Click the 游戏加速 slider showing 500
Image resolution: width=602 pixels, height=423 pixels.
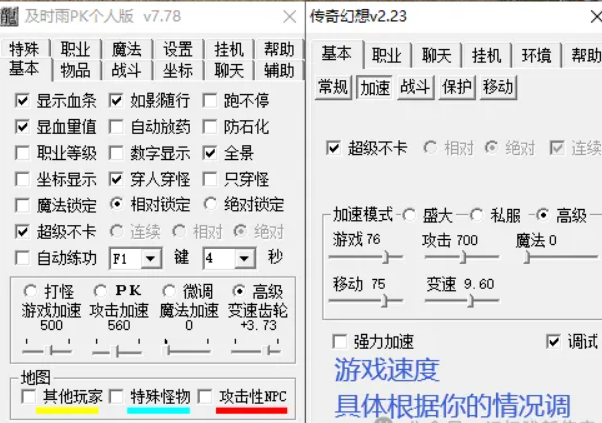click(x=47, y=350)
